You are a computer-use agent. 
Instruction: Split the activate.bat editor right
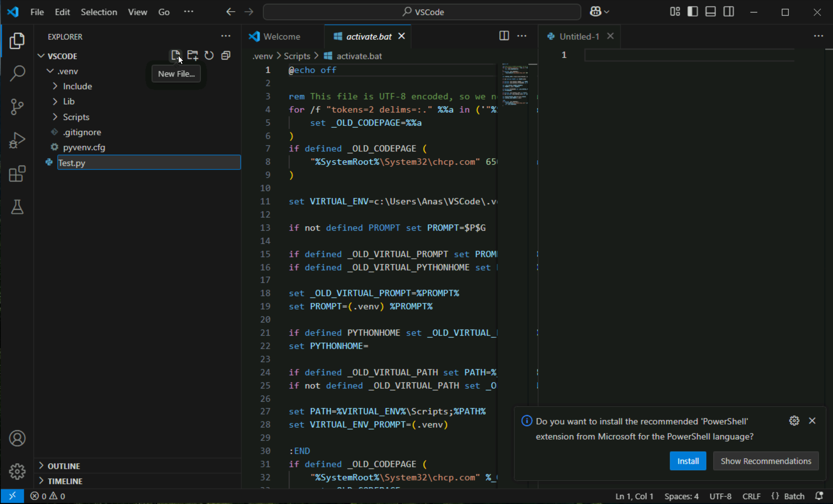[504, 36]
